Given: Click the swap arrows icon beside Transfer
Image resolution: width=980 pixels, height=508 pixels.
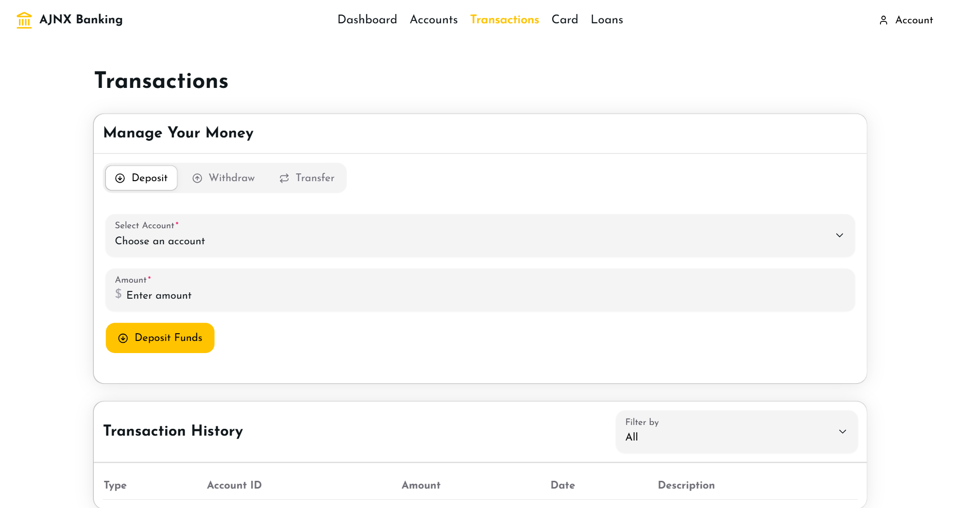Looking at the screenshot, I should point(284,178).
